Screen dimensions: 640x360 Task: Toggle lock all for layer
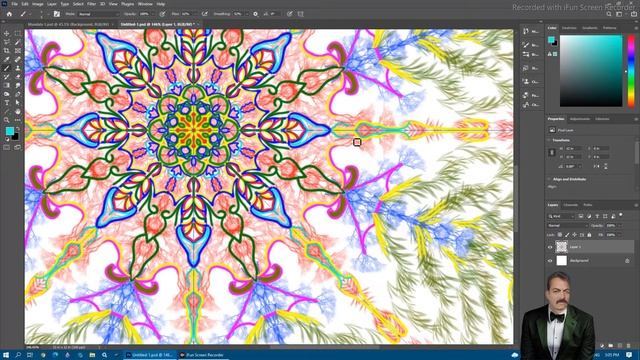coord(589,235)
